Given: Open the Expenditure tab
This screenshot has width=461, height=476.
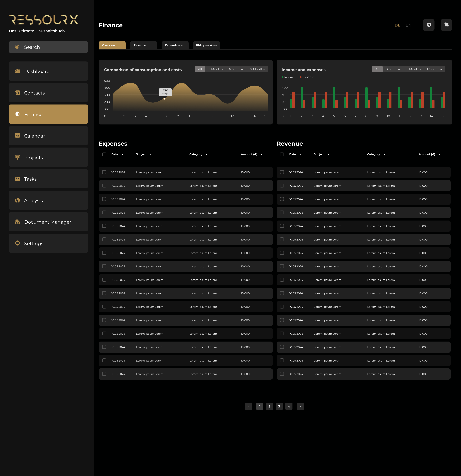Looking at the screenshot, I should 175,45.
